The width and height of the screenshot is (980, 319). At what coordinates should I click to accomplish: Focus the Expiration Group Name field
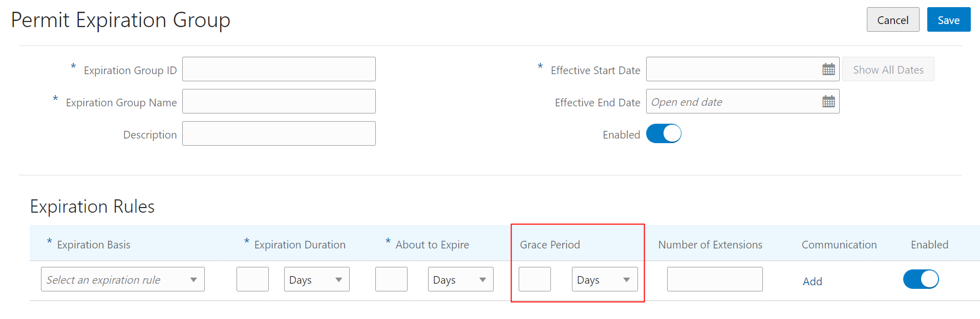click(x=279, y=102)
